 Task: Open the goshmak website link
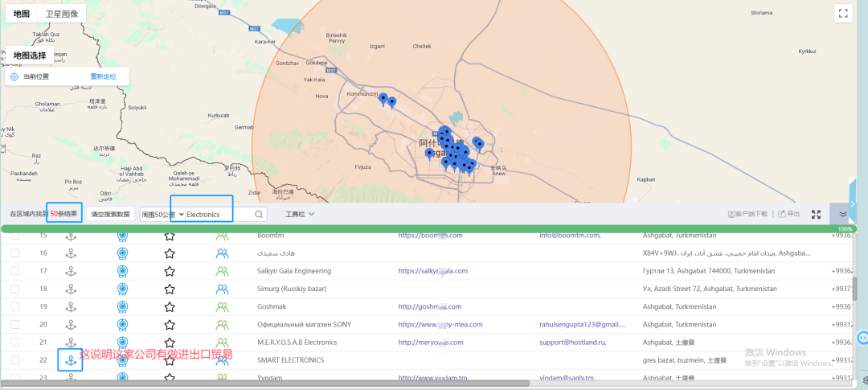tap(430, 306)
